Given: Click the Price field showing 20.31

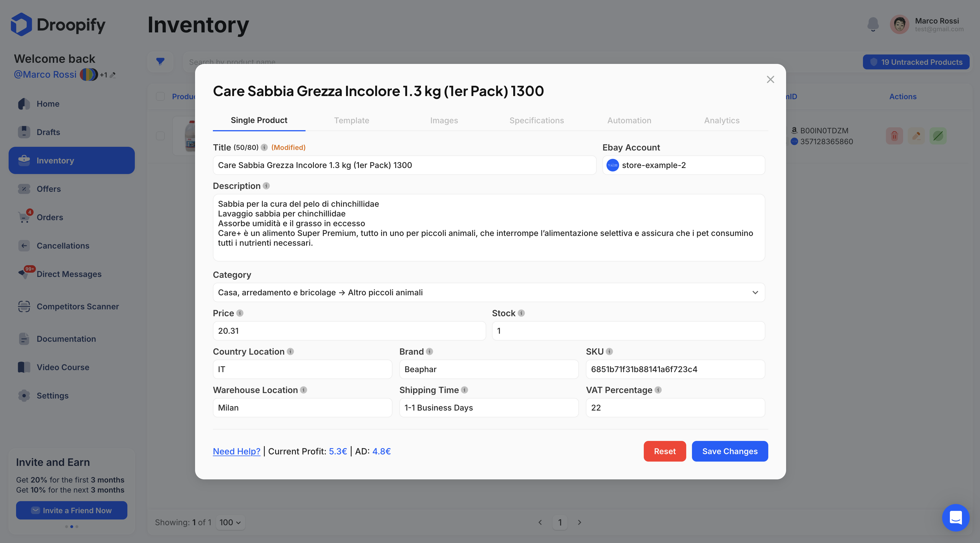Looking at the screenshot, I should (x=349, y=331).
